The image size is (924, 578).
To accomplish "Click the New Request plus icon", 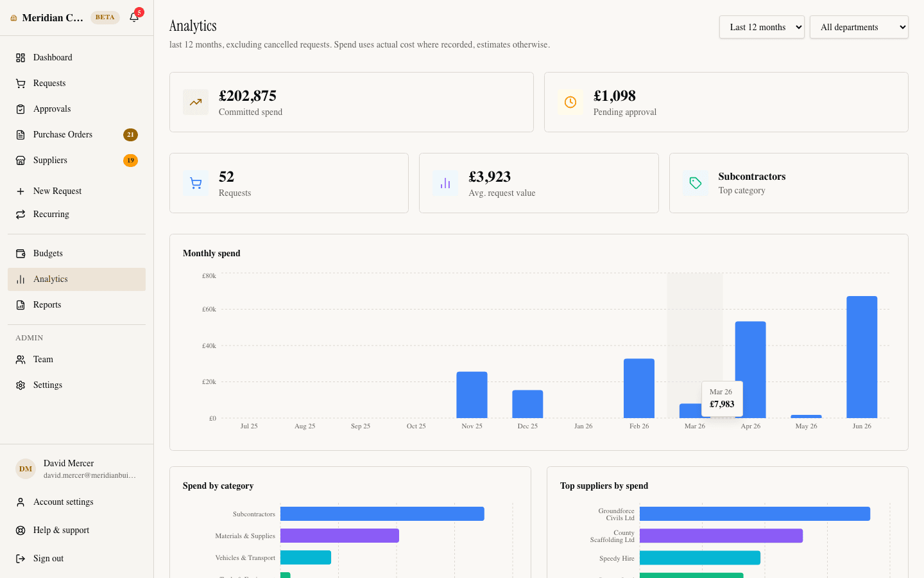I will (21, 191).
